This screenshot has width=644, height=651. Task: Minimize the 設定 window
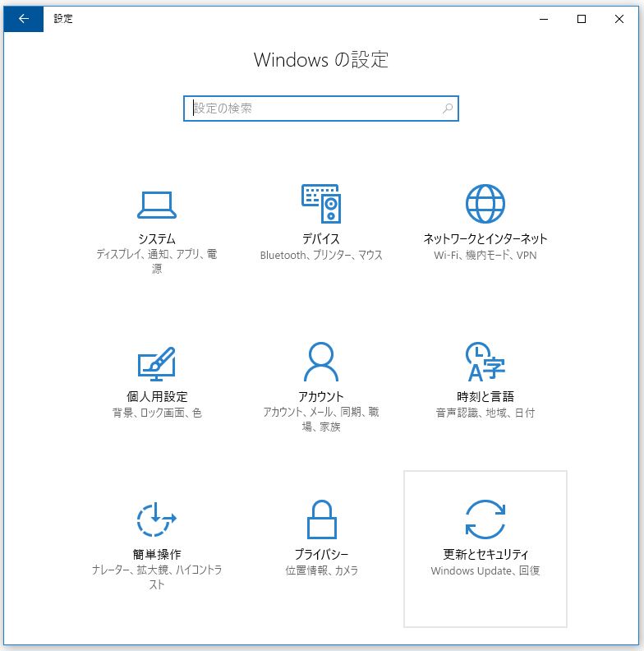click(x=544, y=19)
